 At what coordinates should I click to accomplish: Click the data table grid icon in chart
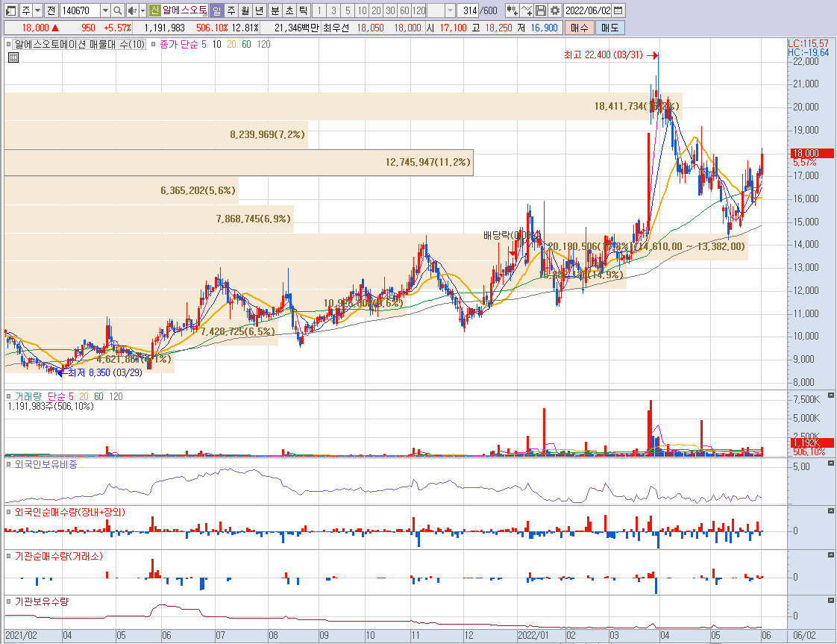pyautogui.click(x=13, y=57)
